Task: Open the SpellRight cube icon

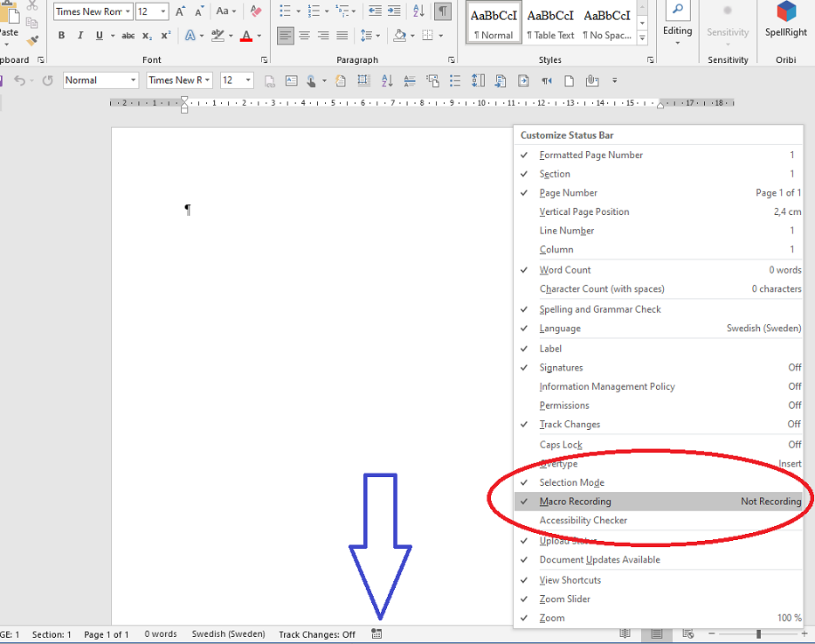Action: 786,11
